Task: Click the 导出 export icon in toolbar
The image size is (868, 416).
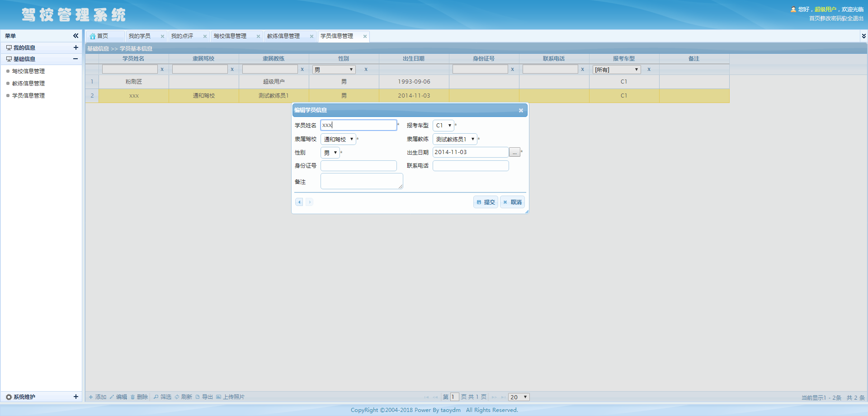Action: pos(198,397)
